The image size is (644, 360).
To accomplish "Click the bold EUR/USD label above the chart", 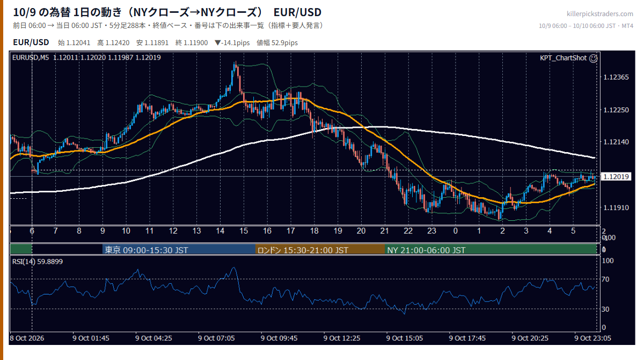I will [31, 42].
